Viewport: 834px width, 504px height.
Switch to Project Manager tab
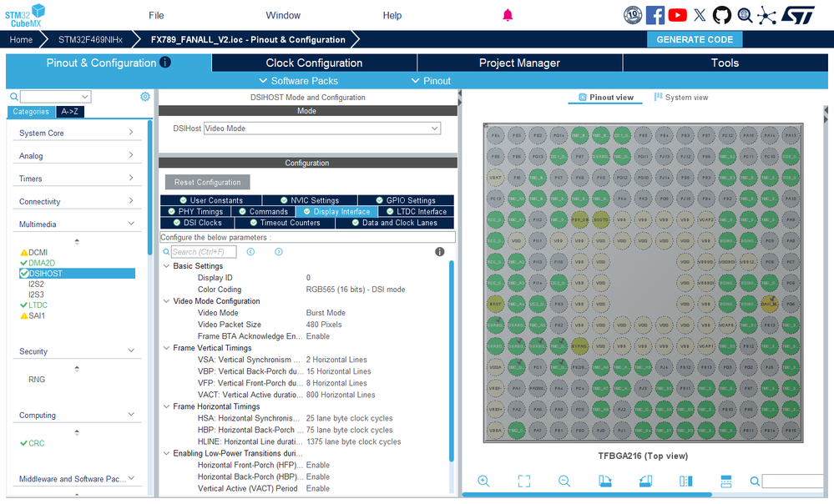519,63
